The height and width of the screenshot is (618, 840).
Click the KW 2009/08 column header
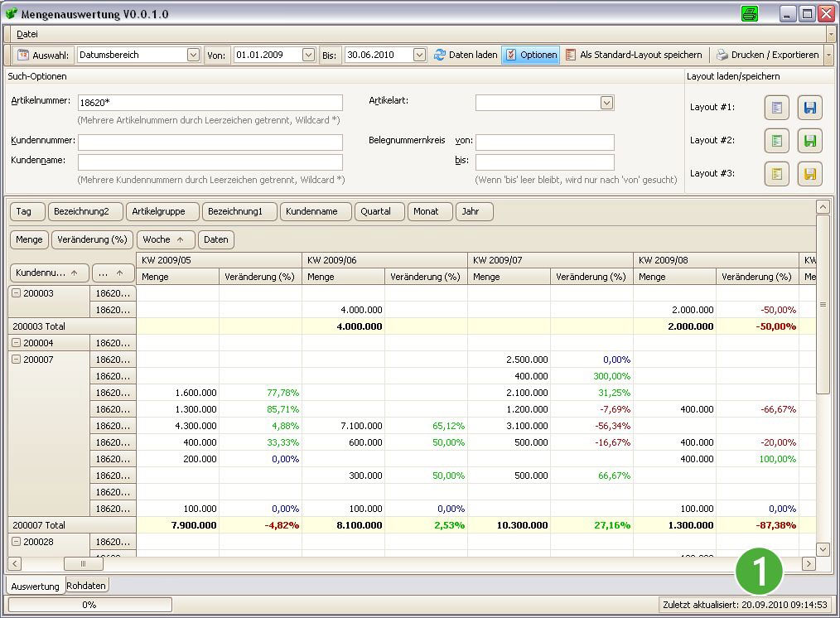(716, 260)
